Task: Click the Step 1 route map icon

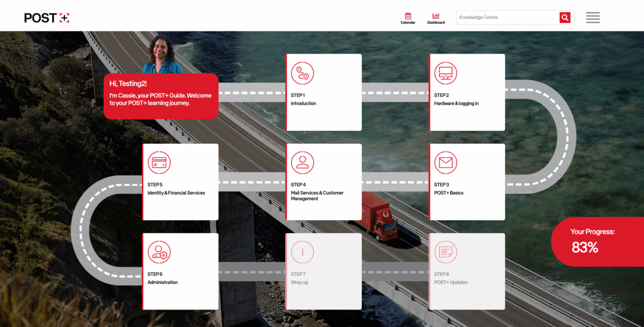Action: click(x=302, y=73)
